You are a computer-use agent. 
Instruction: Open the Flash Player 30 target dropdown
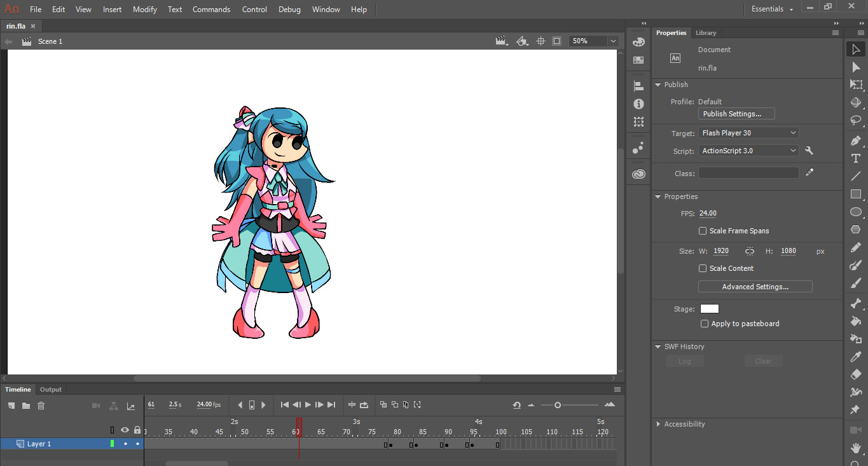tap(748, 133)
